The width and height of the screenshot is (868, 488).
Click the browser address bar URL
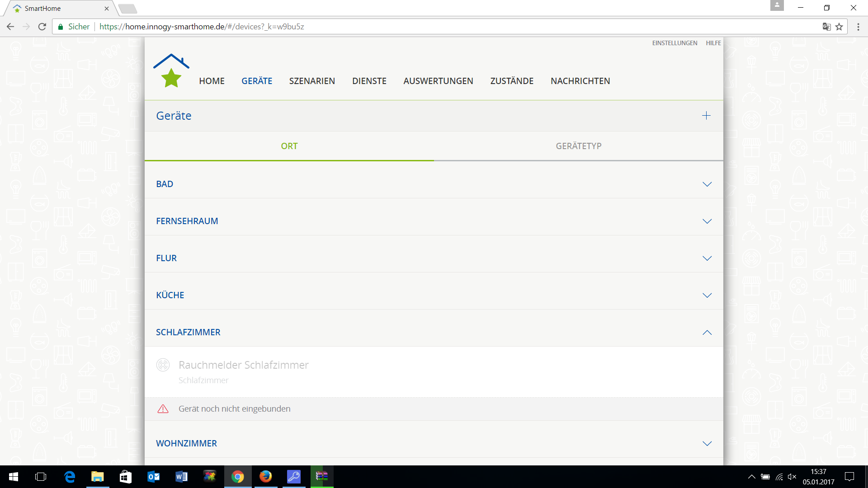tap(202, 27)
